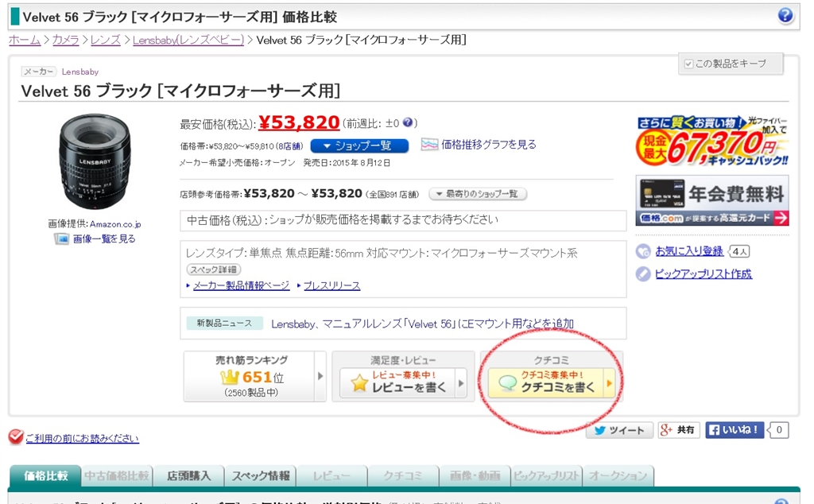814x504 pixels.
Task: Share on Google Plus 共有 button
Action: [679, 430]
